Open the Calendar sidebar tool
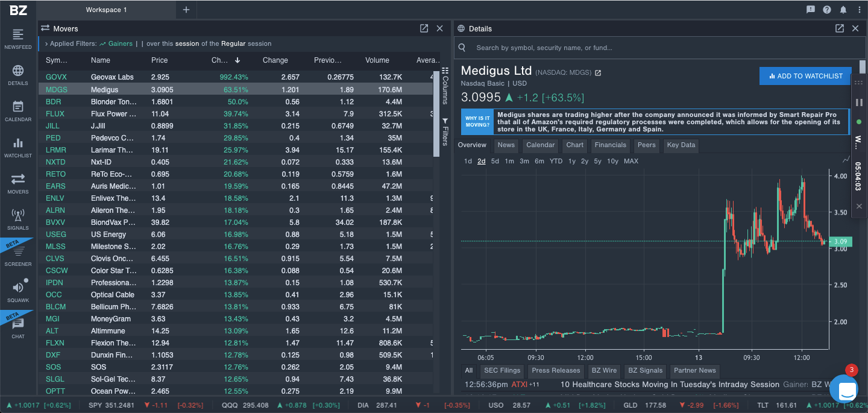The image size is (868, 413). [x=18, y=111]
